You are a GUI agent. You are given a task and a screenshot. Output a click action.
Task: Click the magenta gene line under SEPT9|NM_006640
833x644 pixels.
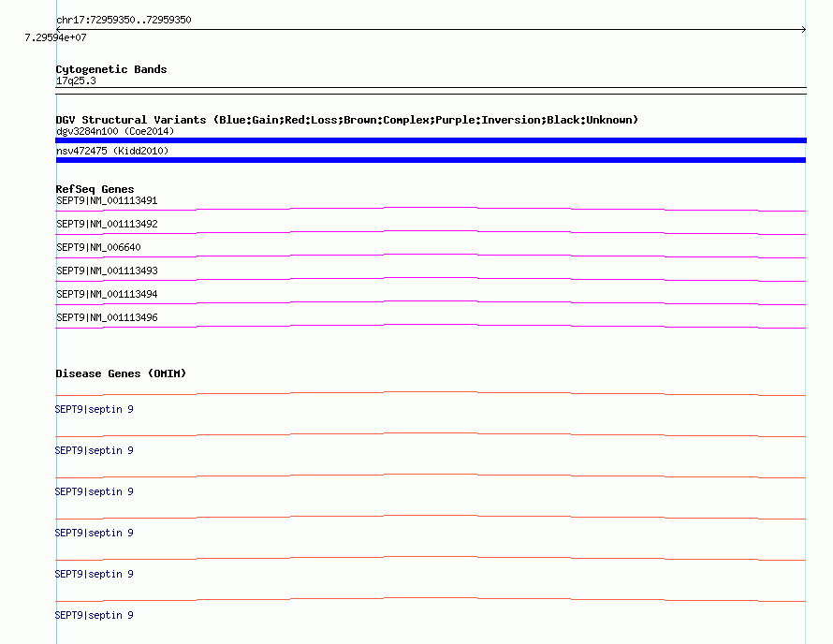coord(431,256)
